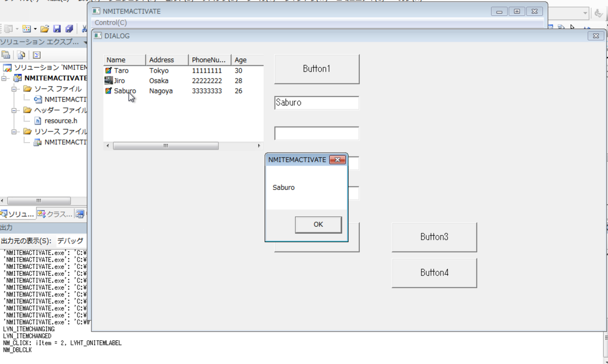Click the Add New Item toolbar icon
This screenshot has height=364, width=608.
click(x=26, y=29)
